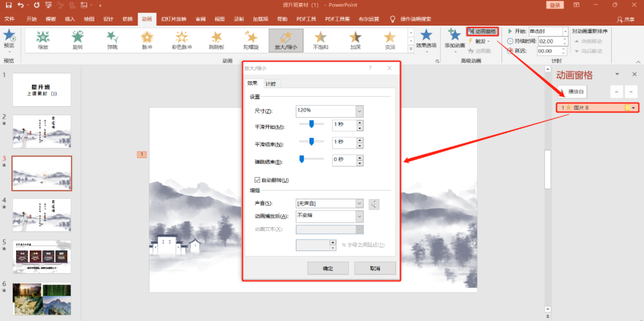Click animation marker 1 beside slide
The height and width of the screenshot is (321, 644).
pyautogui.click(x=141, y=155)
